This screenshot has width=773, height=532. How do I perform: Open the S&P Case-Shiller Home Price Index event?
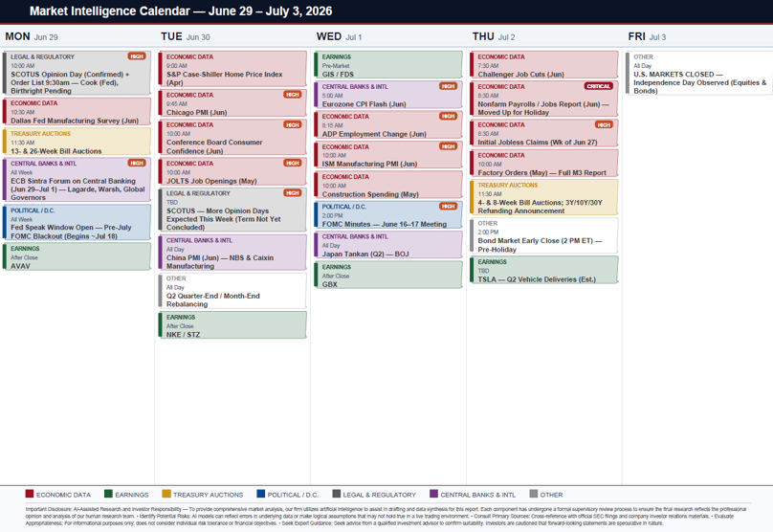pos(232,69)
